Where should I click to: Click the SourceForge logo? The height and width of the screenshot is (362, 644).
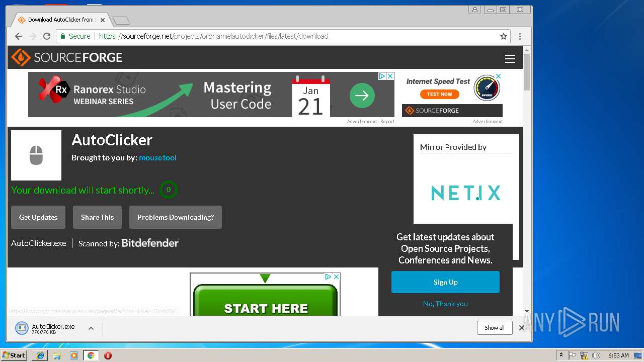67,57
